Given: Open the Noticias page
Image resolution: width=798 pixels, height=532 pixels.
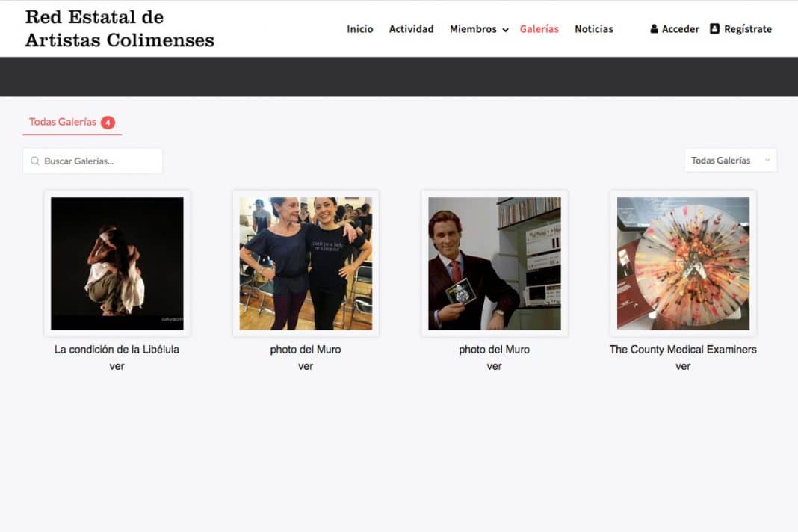Looking at the screenshot, I should [x=594, y=29].
